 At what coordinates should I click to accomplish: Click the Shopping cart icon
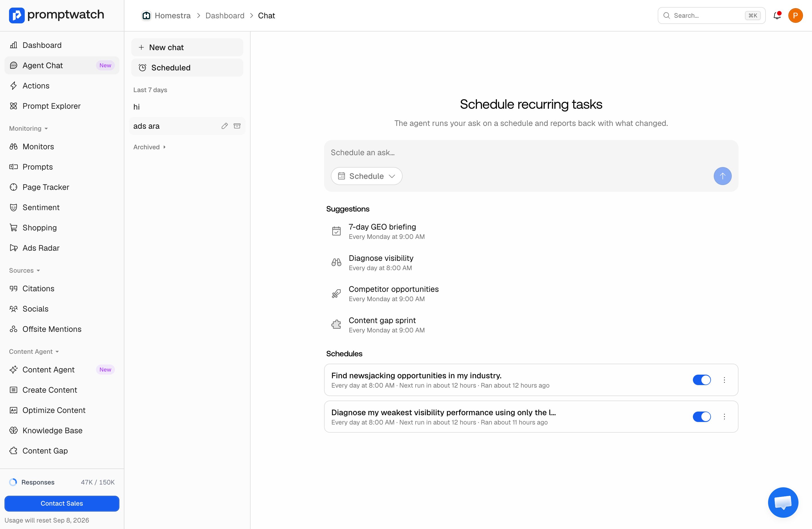(14, 228)
